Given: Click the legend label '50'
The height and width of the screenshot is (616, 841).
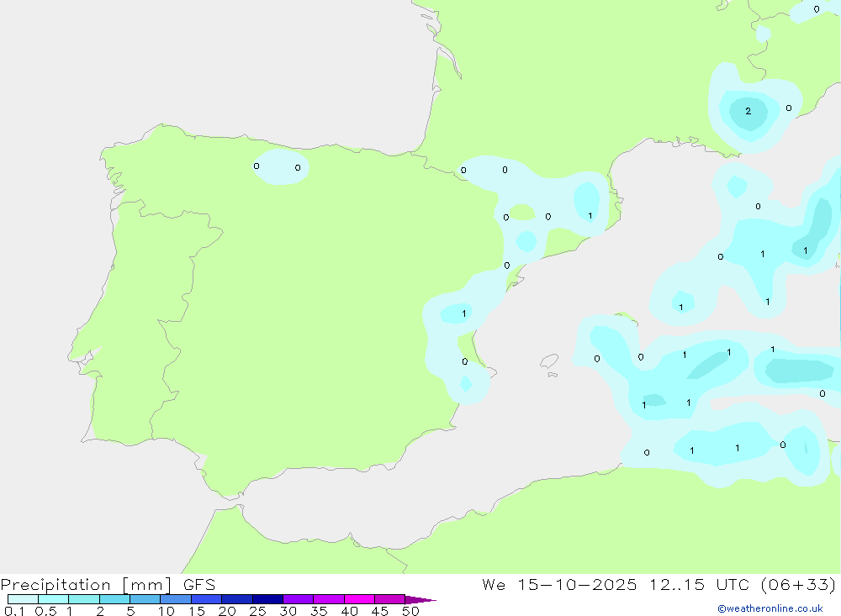Looking at the screenshot, I should click(x=410, y=611).
